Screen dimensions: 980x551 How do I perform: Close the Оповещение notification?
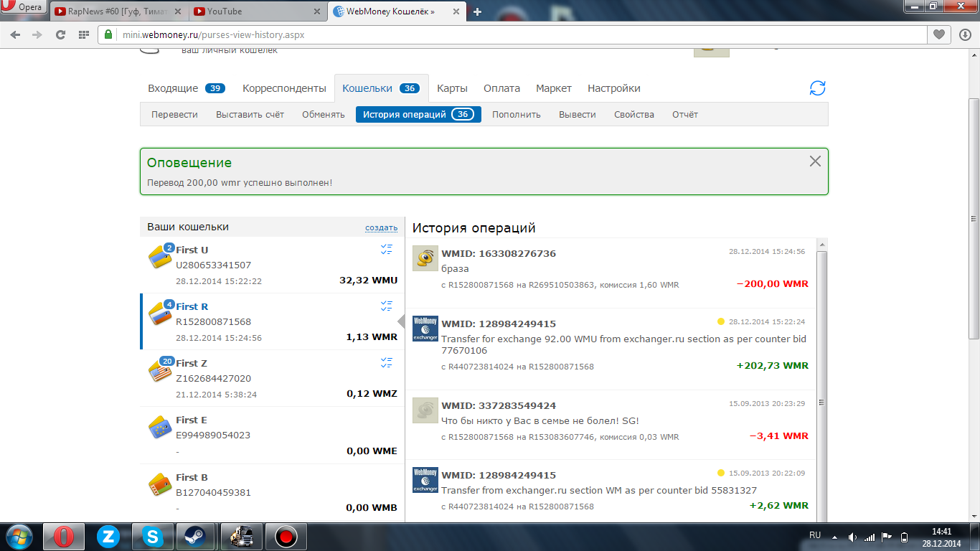[x=815, y=161]
